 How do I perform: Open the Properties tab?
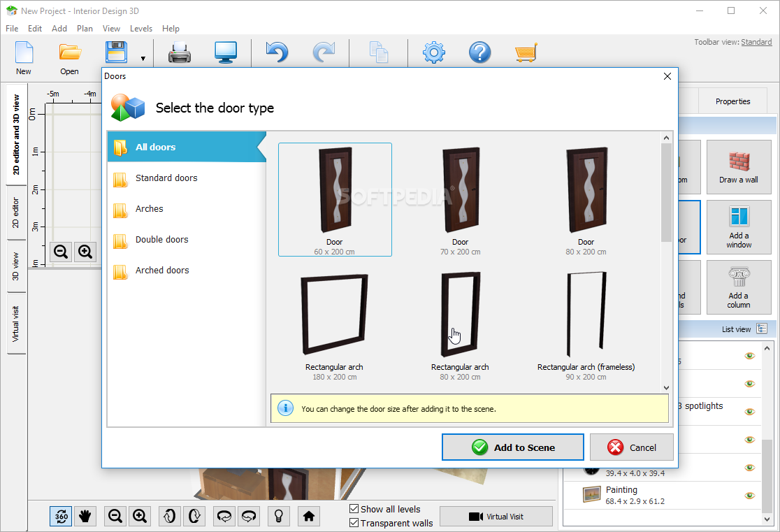732,101
